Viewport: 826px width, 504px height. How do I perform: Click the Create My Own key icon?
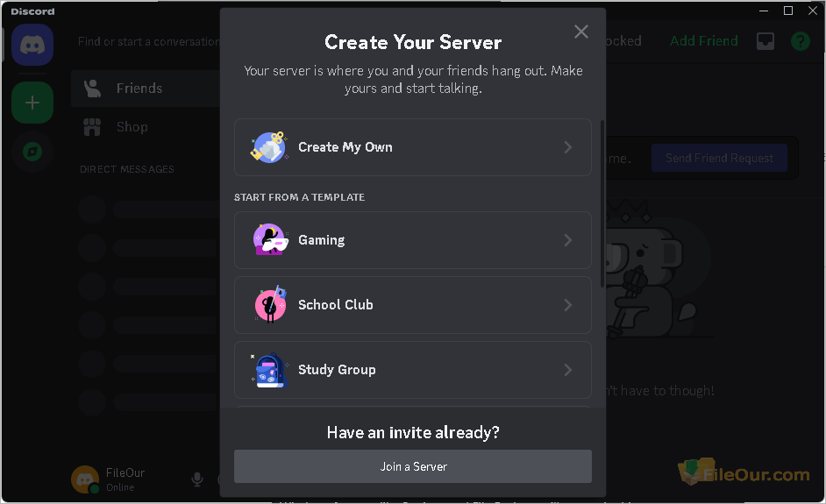click(269, 147)
